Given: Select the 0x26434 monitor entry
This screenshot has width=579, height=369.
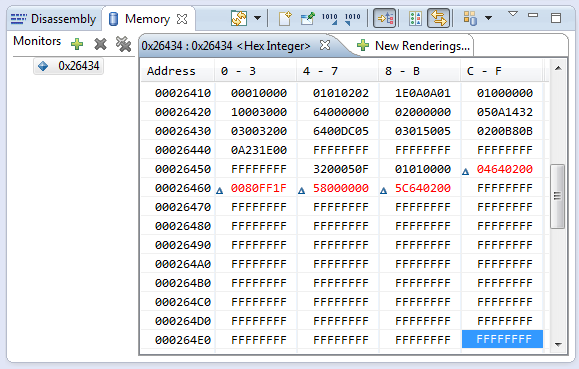Looking at the screenshot, I should (69, 66).
